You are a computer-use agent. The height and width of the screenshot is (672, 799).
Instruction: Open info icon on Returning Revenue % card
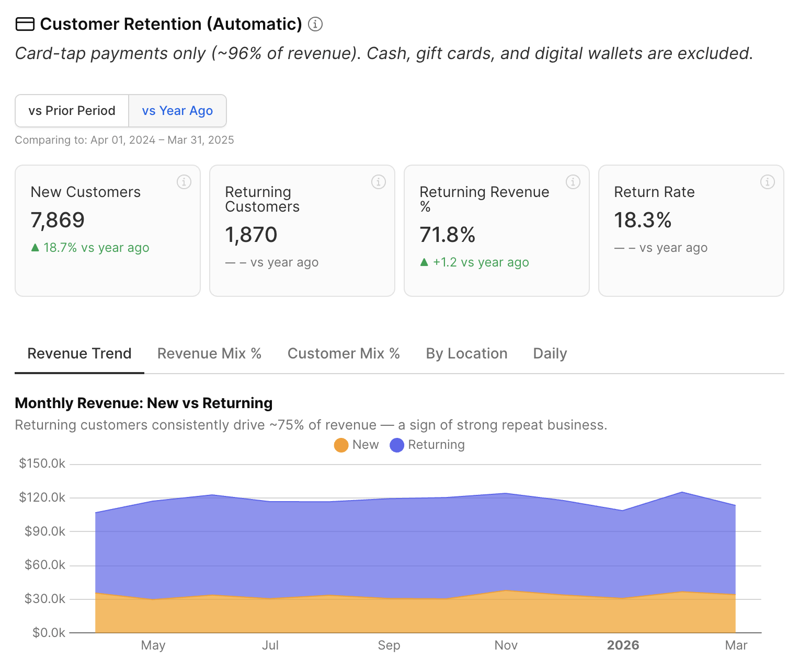[x=573, y=182]
